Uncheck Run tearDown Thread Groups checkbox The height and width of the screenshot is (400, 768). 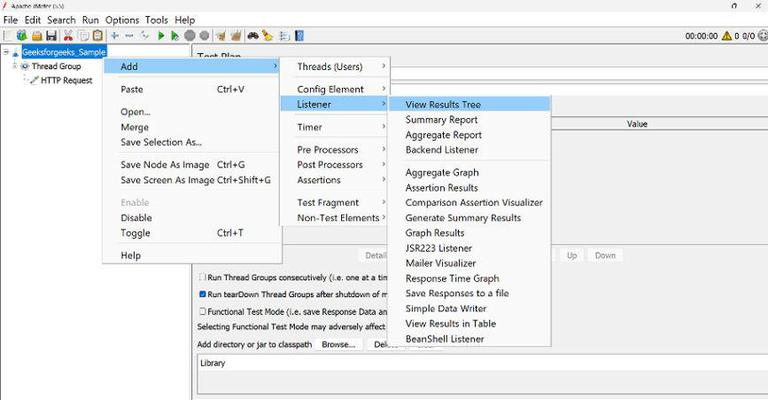coord(202,294)
